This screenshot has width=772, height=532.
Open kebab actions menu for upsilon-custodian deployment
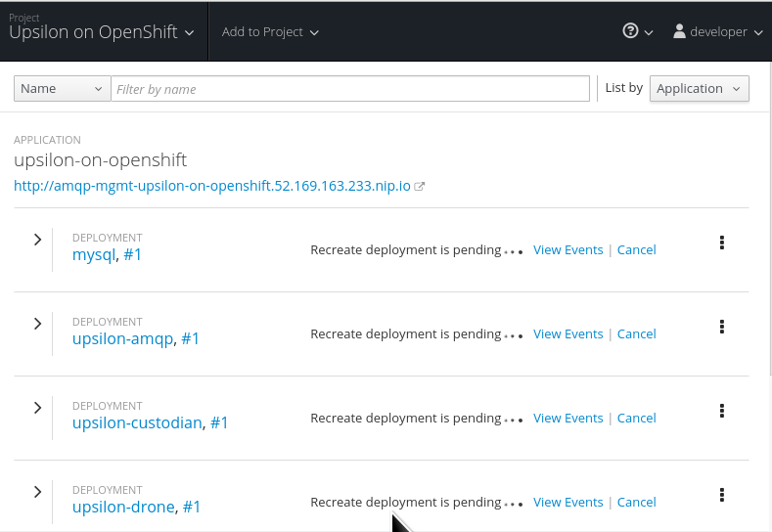[722, 411]
